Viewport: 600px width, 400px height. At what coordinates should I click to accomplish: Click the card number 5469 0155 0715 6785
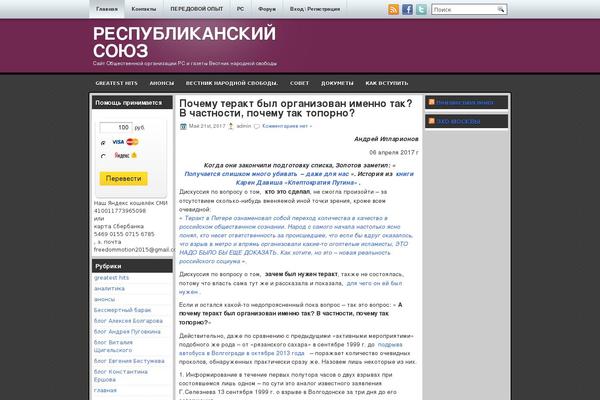pos(124,234)
